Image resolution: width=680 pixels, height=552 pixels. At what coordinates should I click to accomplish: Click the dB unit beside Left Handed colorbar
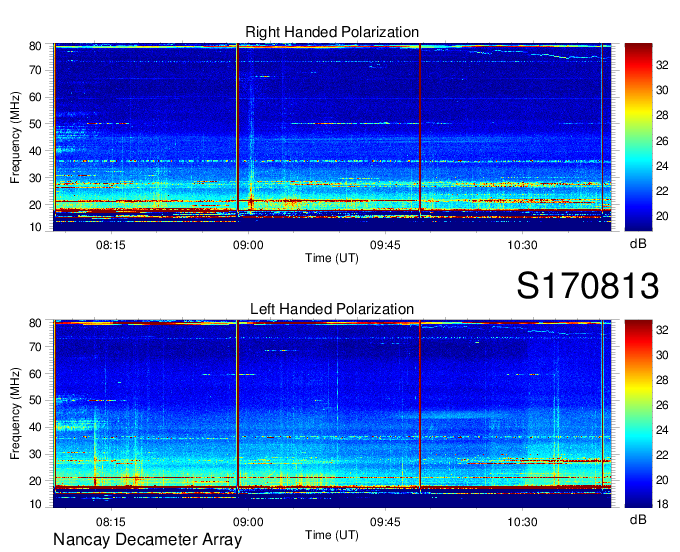click(x=638, y=519)
